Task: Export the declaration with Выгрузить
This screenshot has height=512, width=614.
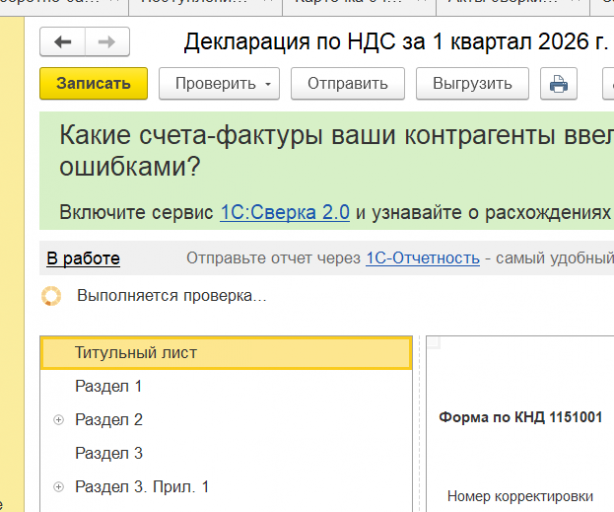Action: click(x=472, y=83)
